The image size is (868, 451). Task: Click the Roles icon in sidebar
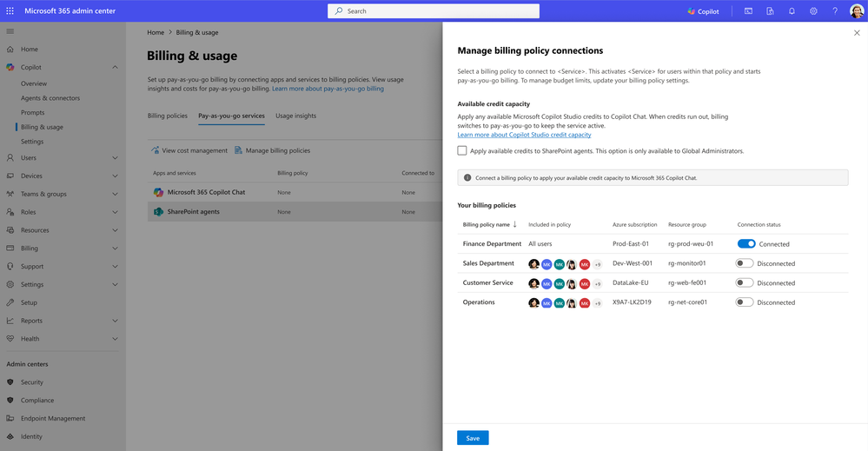[x=10, y=212]
